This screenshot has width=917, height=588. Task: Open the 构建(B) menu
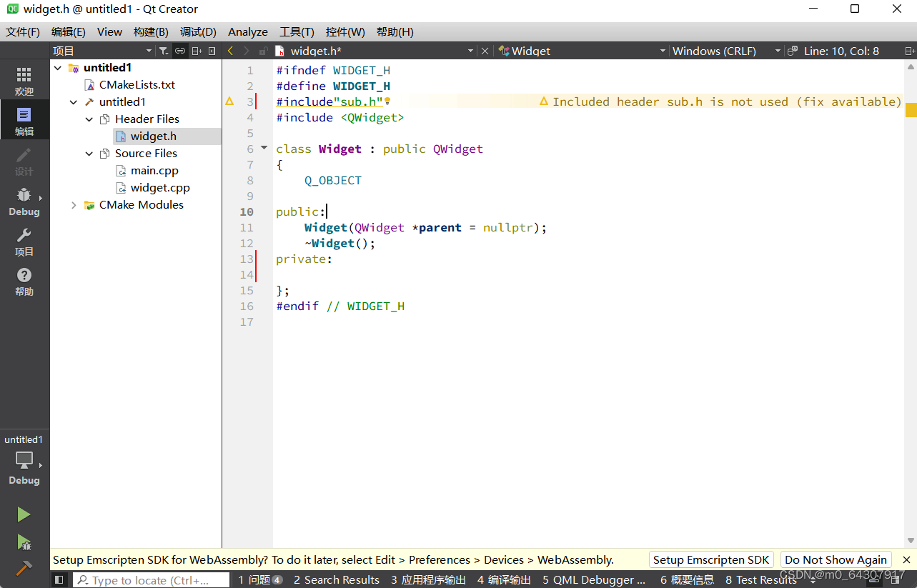tap(151, 32)
